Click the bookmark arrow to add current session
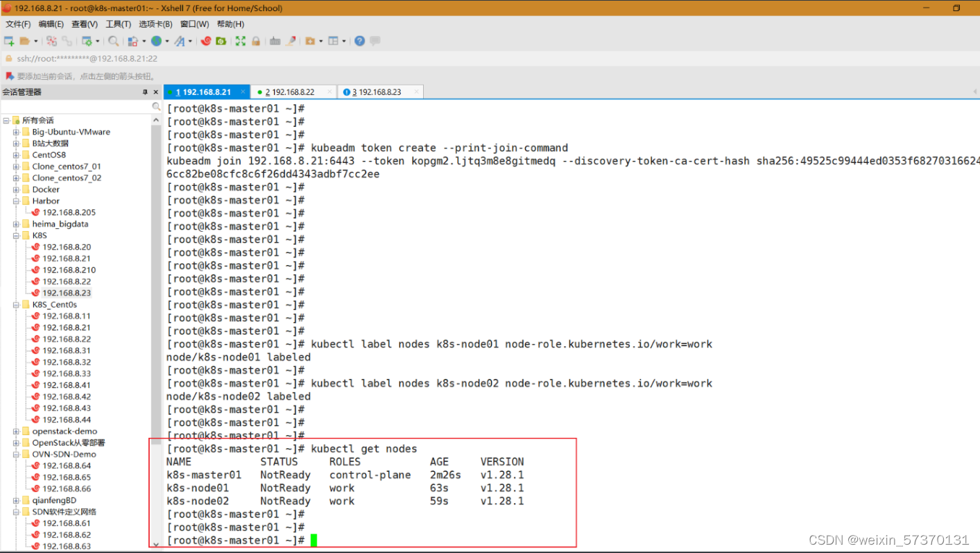 pos(10,76)
